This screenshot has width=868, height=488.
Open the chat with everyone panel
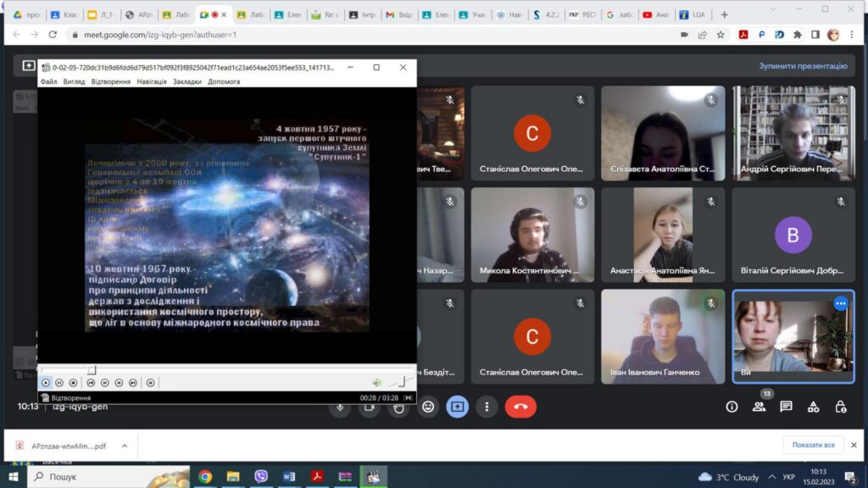pos(786,407)
